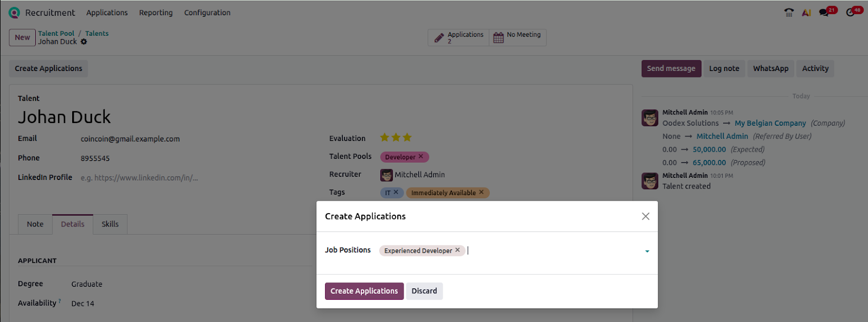Open the activities clock icon
Screen dimensions: 868x322
pyautogui.click(x=851, y=12)
